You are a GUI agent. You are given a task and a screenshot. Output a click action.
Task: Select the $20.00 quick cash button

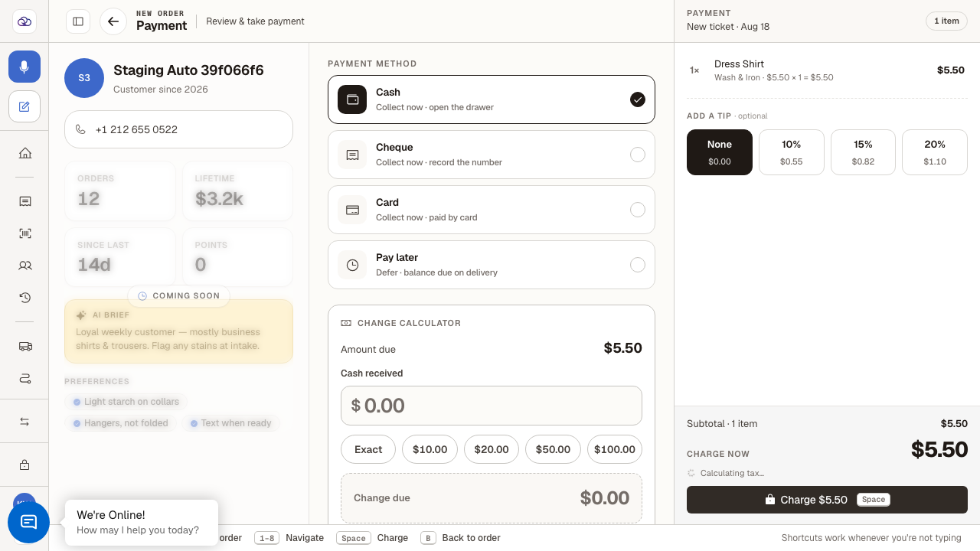492,449
